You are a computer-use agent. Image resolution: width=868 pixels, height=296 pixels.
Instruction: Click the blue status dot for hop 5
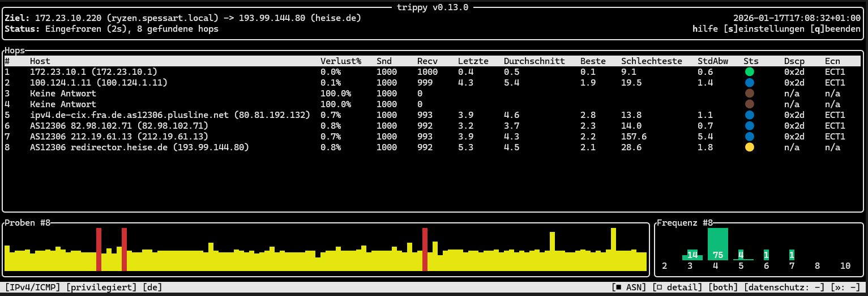(750, 115)
